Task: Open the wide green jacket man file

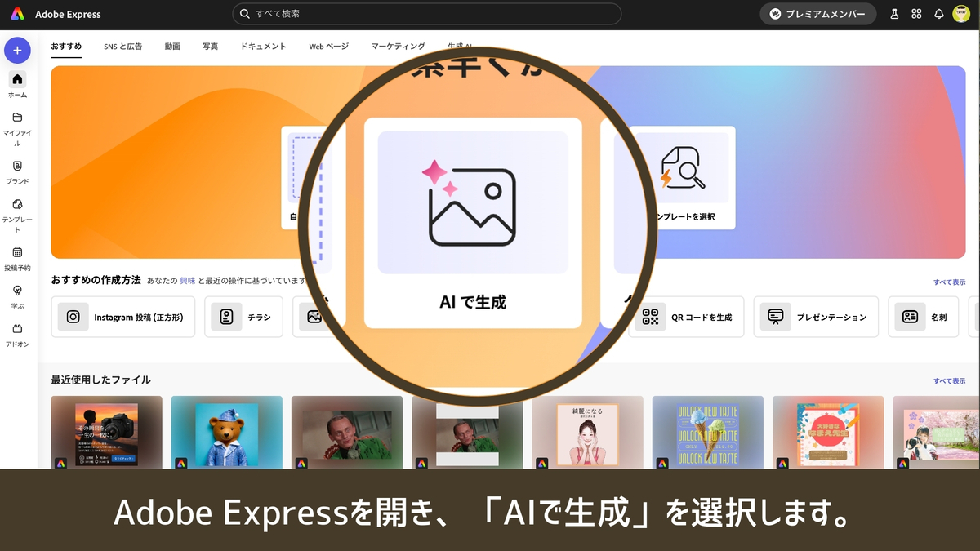Action: (347, 433)
